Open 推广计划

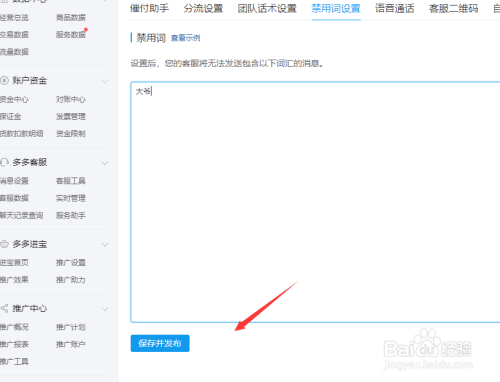pos(71,327)
